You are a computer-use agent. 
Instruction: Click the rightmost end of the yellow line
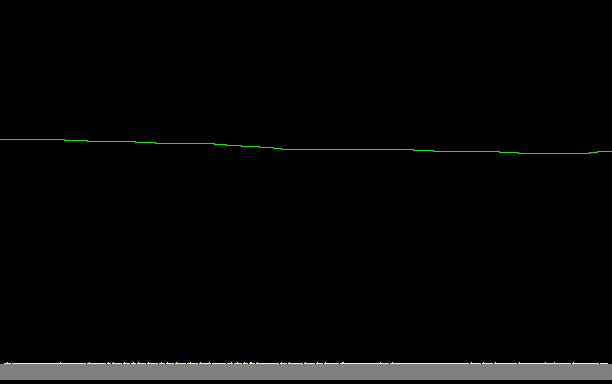(x=607, y=363)
